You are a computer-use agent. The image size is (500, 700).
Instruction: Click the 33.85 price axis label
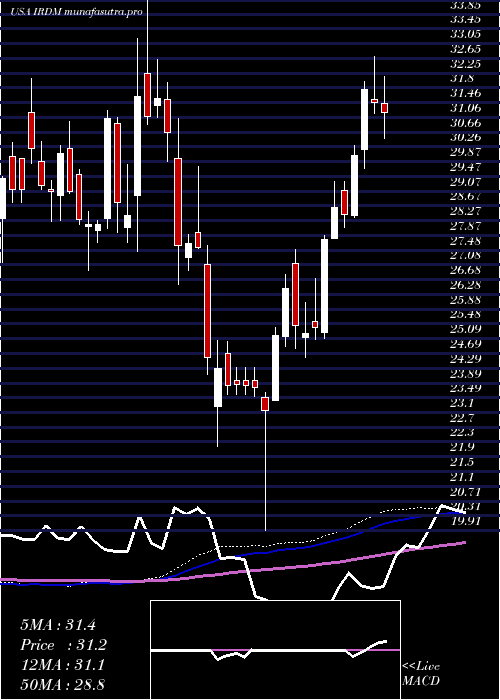click(x=465, y=5)
